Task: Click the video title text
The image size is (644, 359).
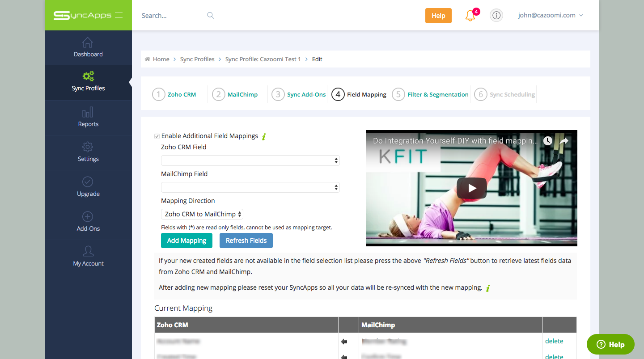Action: (x=455, y=141)
